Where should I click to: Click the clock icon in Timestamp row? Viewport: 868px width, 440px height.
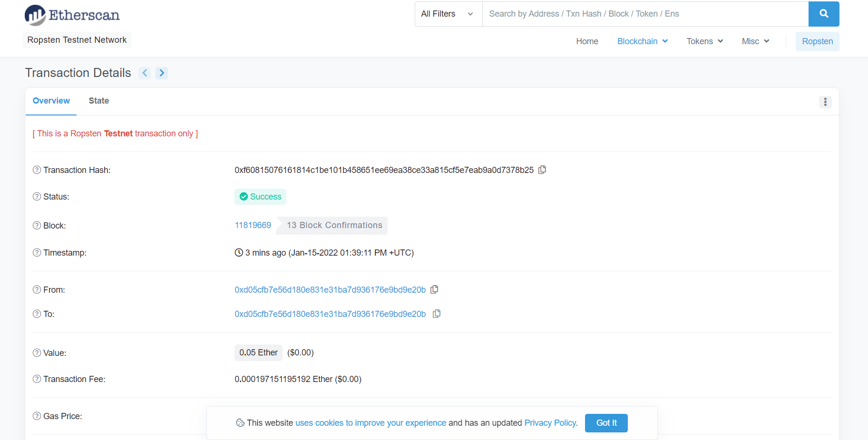[239, 252]
